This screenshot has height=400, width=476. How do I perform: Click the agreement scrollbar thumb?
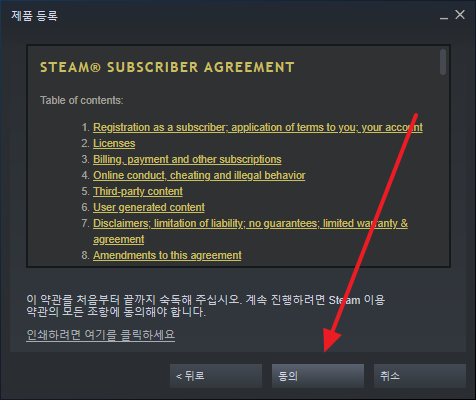click(443, 62)
